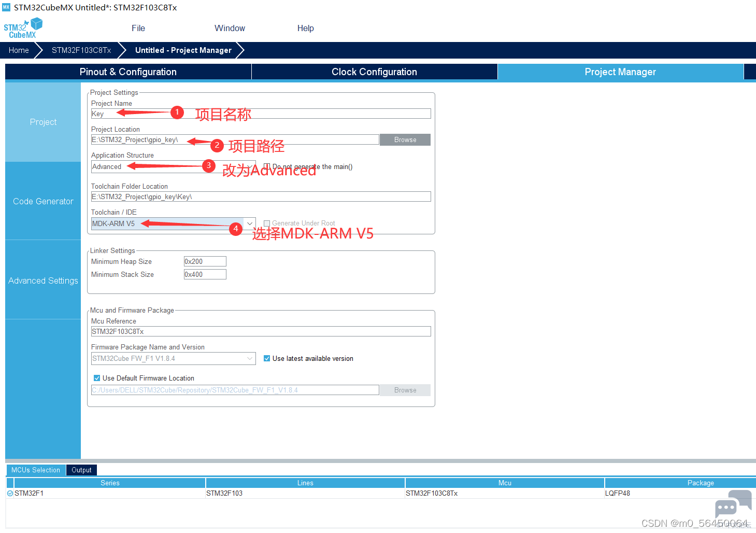756x533 pixels.
Task: Toggle Do not generate the main() checkbox
Action: coord(267,167)
